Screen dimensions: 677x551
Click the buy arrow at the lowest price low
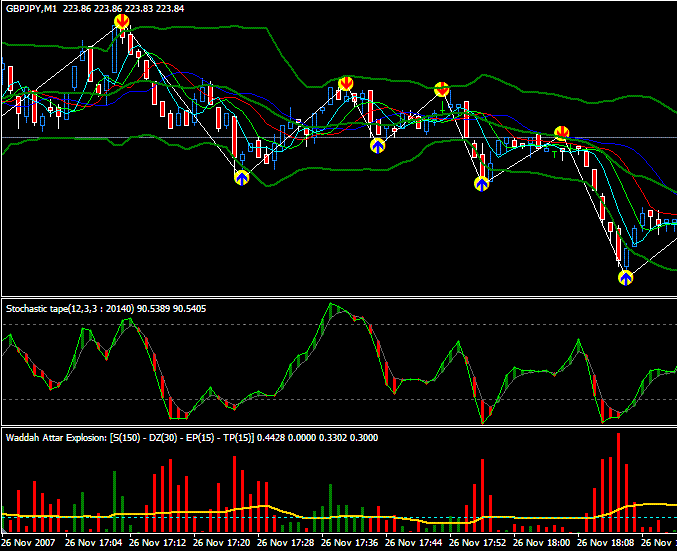coord(626,278)
